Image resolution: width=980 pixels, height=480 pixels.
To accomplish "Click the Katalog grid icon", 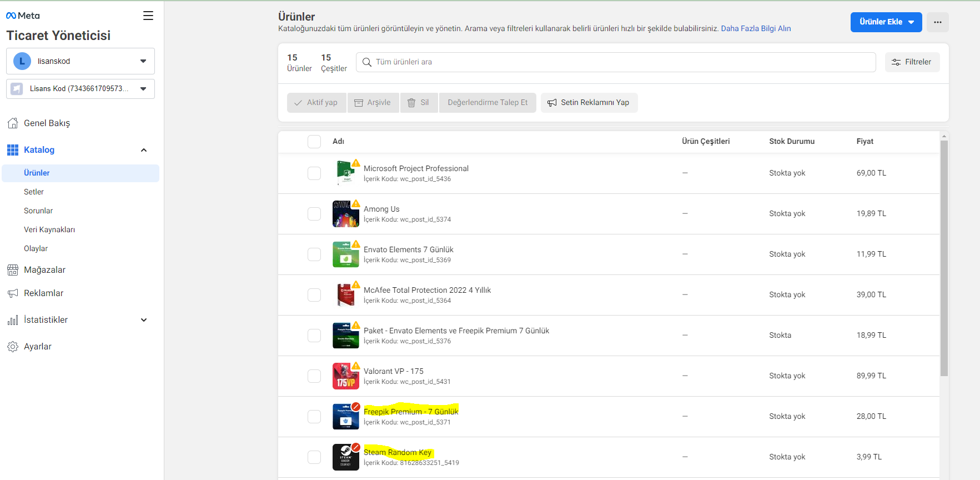I will pos(13,150).
